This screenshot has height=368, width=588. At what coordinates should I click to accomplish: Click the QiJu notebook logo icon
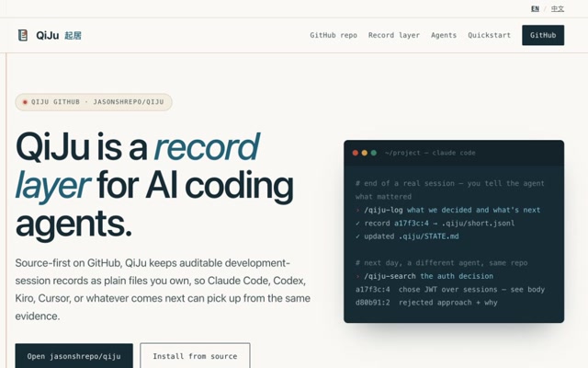point(23,35)
